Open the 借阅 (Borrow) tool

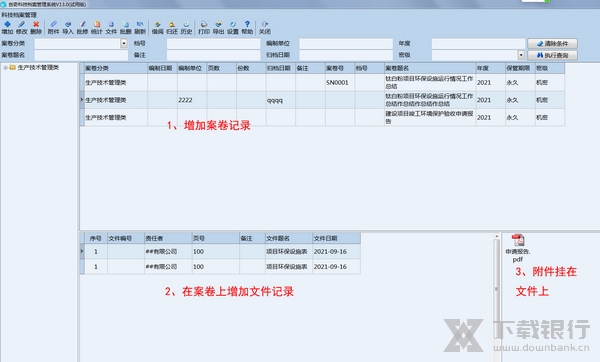click(157, 28)
